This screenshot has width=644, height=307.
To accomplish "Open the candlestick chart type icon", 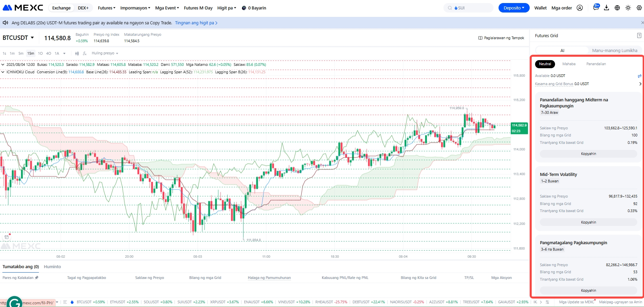I will [77, 53].
